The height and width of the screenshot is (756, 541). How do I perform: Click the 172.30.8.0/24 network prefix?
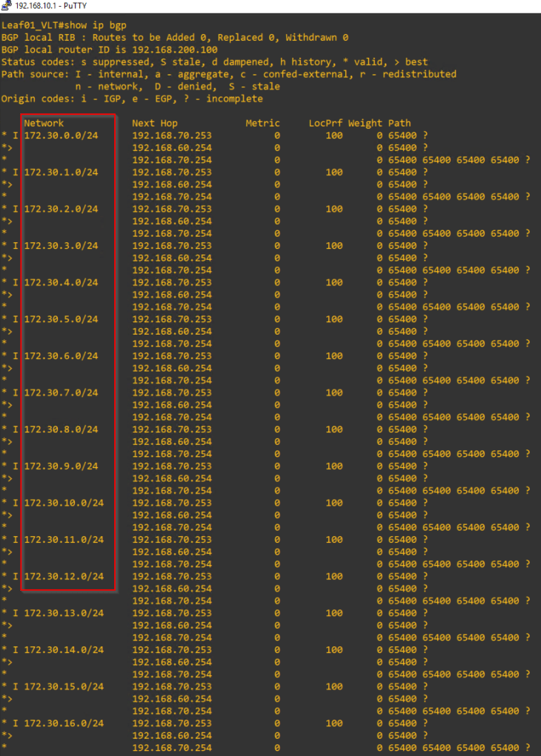[x=61, y=429]
